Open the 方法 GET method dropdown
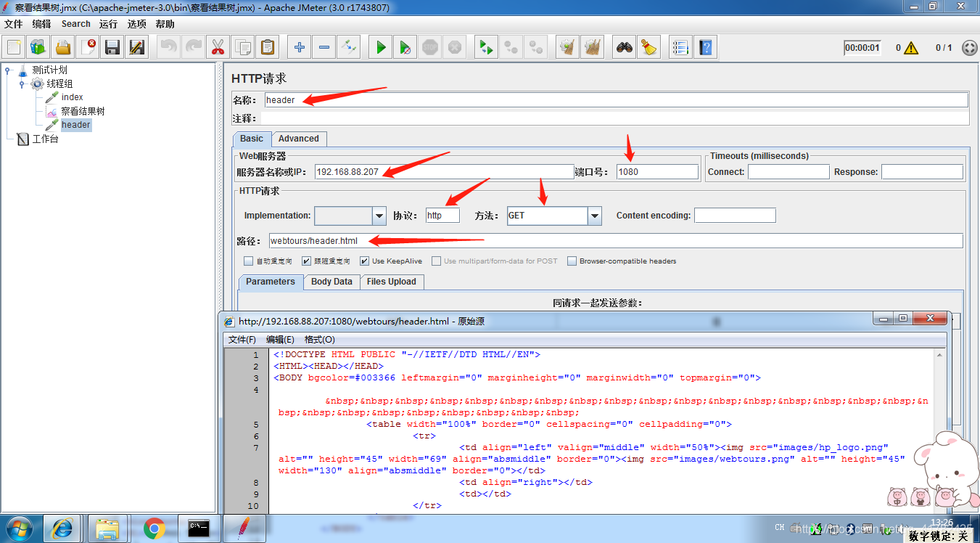980x543 pixels. click(x=595, y=216)
